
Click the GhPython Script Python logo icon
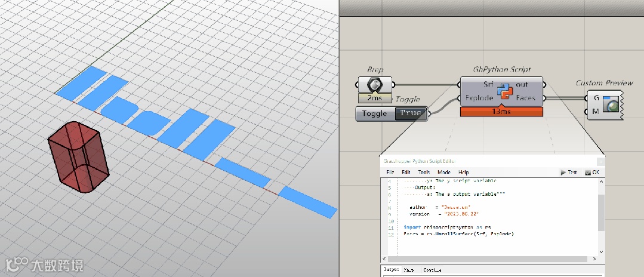pyautogui.click(x=505, y=91)
